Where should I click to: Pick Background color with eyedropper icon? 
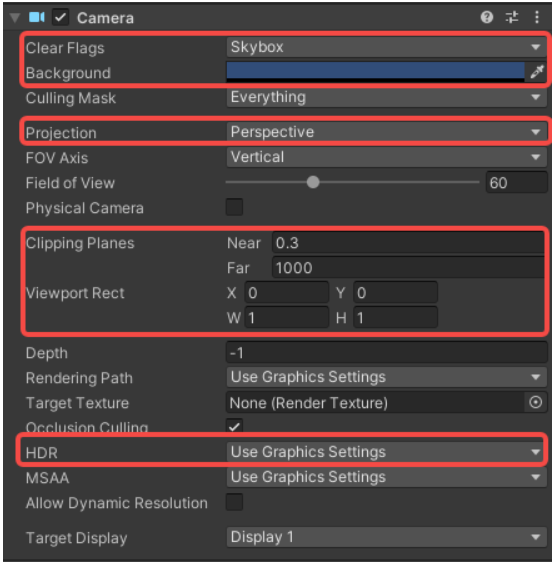tap(536, 72)
